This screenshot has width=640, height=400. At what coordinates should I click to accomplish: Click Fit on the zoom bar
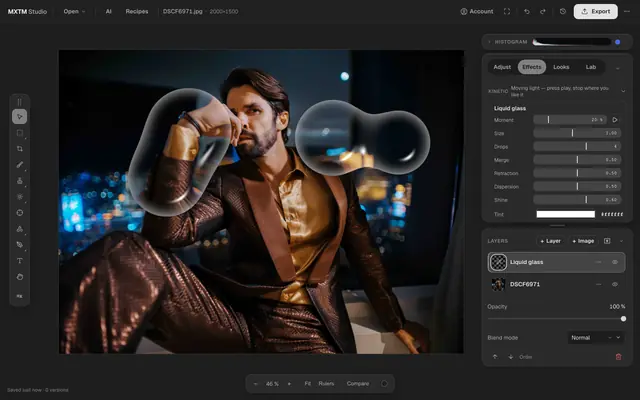[308, 384]
